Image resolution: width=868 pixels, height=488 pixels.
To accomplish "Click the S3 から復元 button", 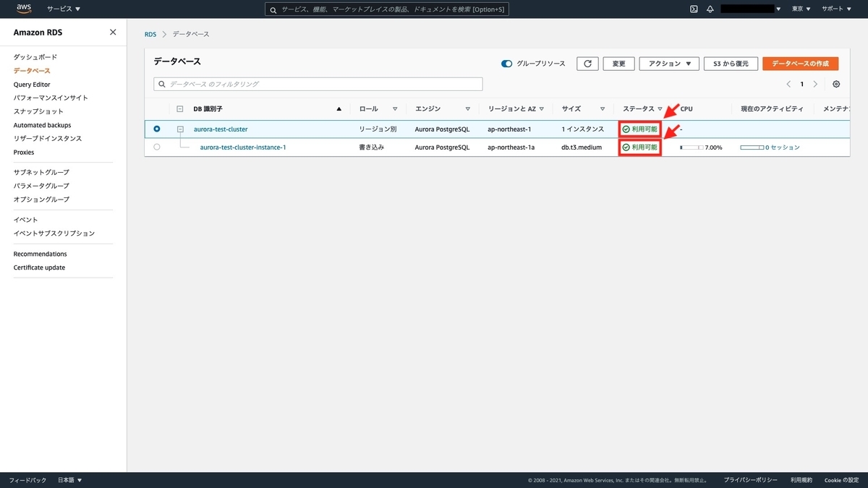I will pyautogui.click(x=731, y=64).
